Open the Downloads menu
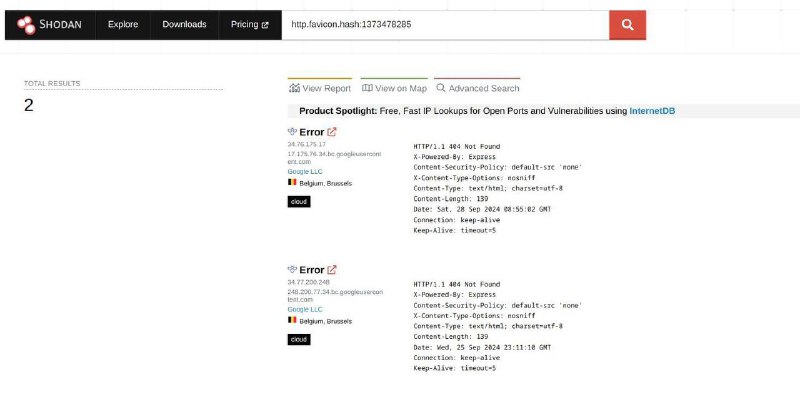This screenshot has width=800, height=397. coord(184,24)
